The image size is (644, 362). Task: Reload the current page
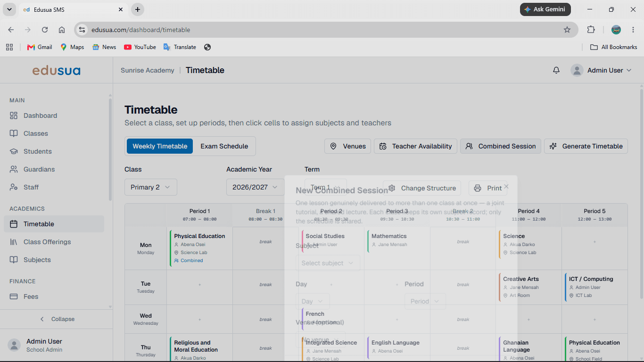point(45,30)
